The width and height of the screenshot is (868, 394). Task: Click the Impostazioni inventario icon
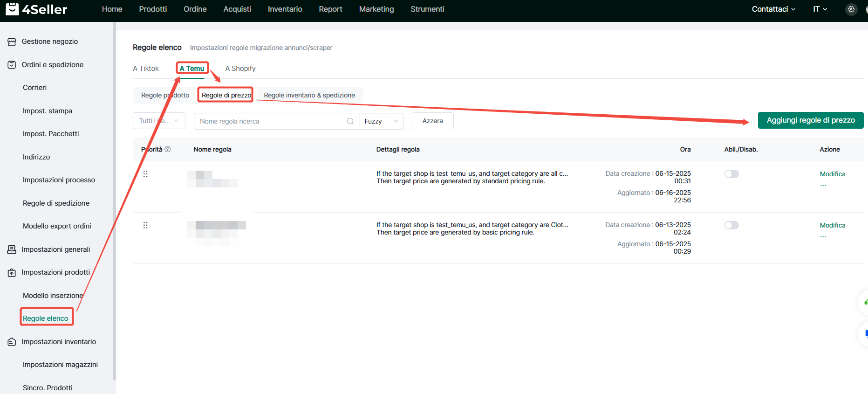coord(12,342)
